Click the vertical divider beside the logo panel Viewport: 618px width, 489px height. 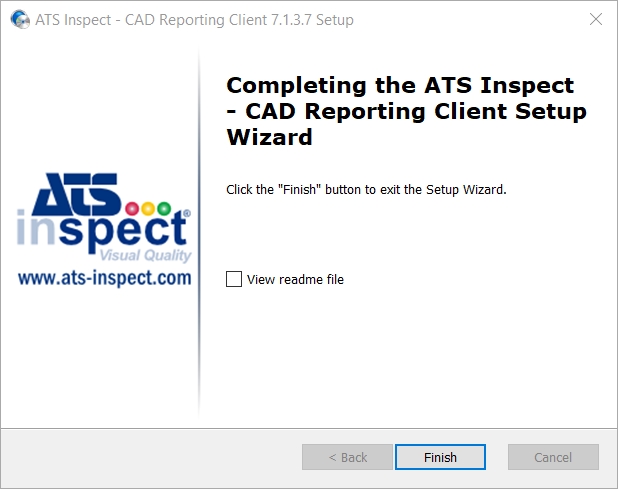click(199, 232)
